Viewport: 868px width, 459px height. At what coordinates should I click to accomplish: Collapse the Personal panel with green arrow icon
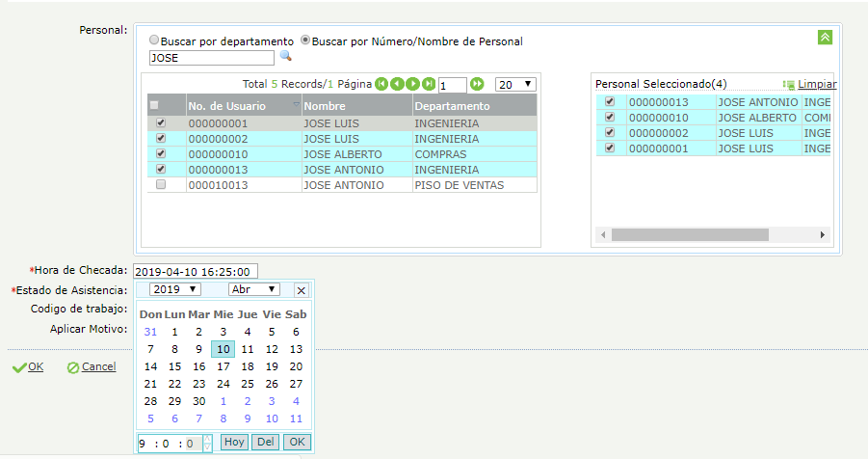pos(825,38)
